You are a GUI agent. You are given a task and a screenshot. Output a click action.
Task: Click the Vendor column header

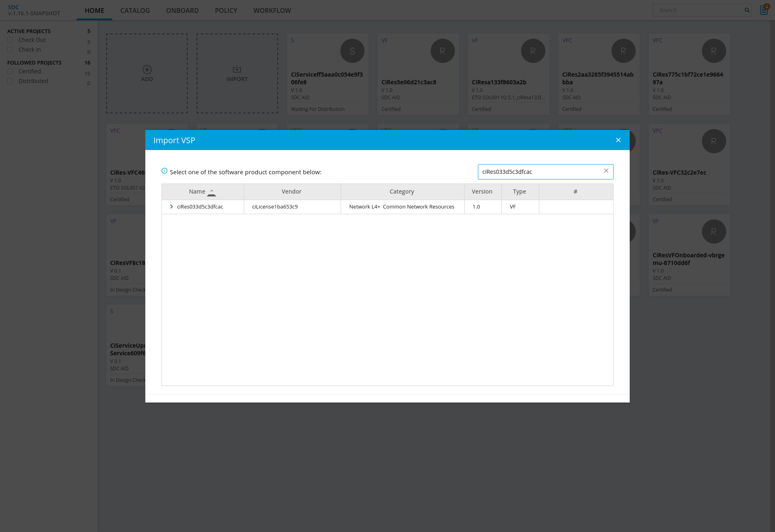tap(291, 192)
